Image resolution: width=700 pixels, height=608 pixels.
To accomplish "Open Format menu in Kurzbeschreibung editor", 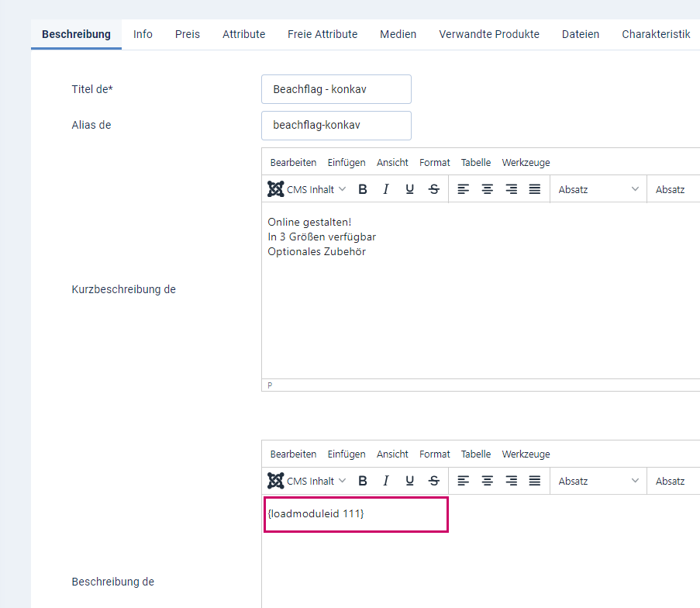I will point(435,163).
